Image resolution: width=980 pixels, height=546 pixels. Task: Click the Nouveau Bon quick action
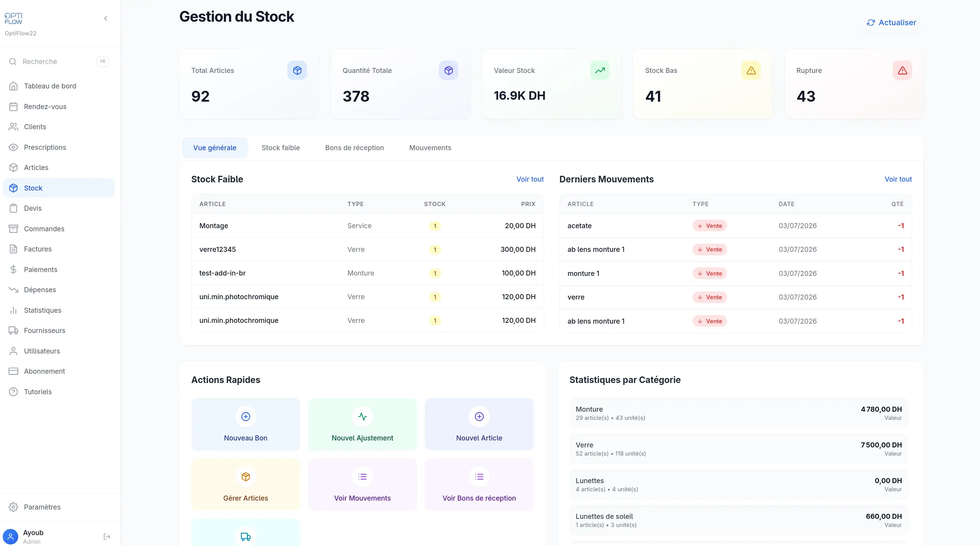pyautogui.click(x=246, y=424)
